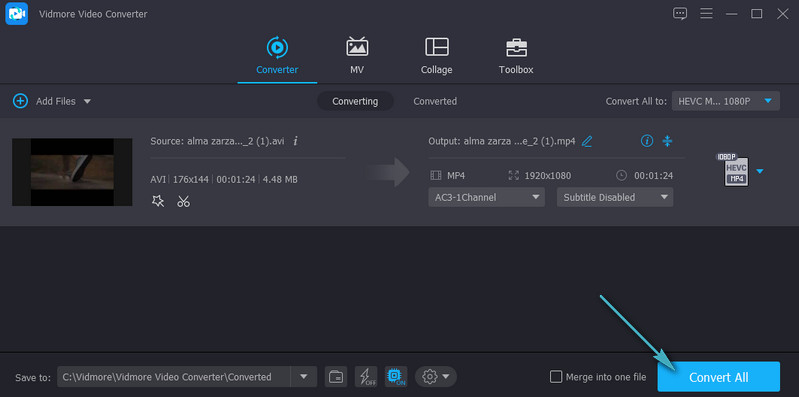Toggle the lightning high-speed conversion icon
This screenshot has height=397, width=799.
(366, 377)
